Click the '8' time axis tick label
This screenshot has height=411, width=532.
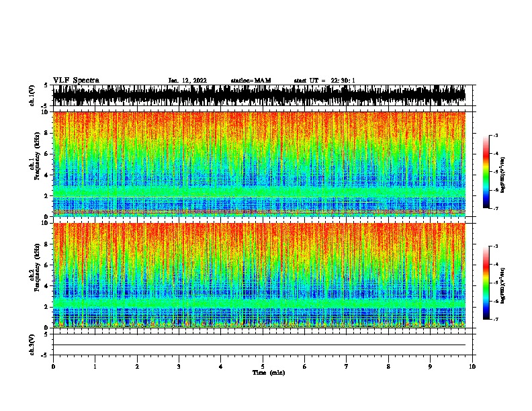388,367
